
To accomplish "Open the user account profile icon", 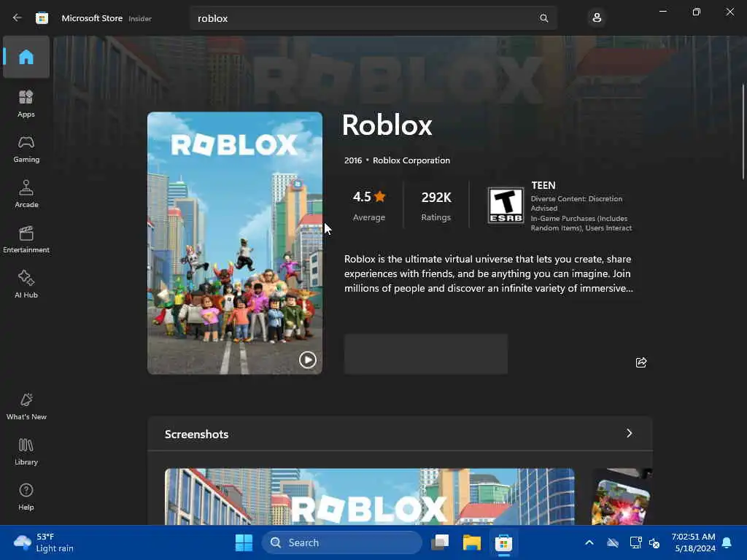I will 597,18.
